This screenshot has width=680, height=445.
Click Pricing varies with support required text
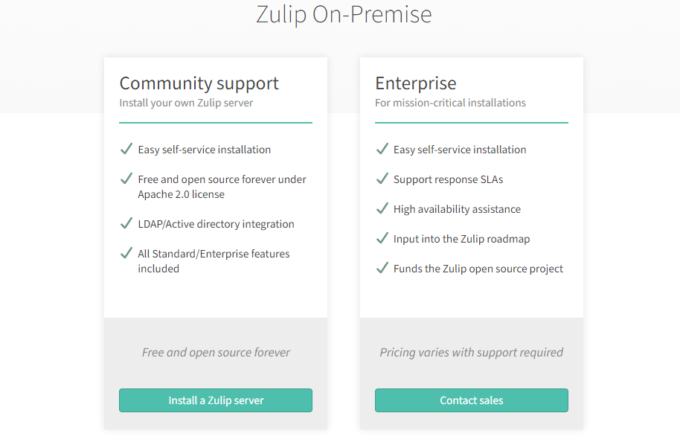pyautogui.click(x=471, y=352)
